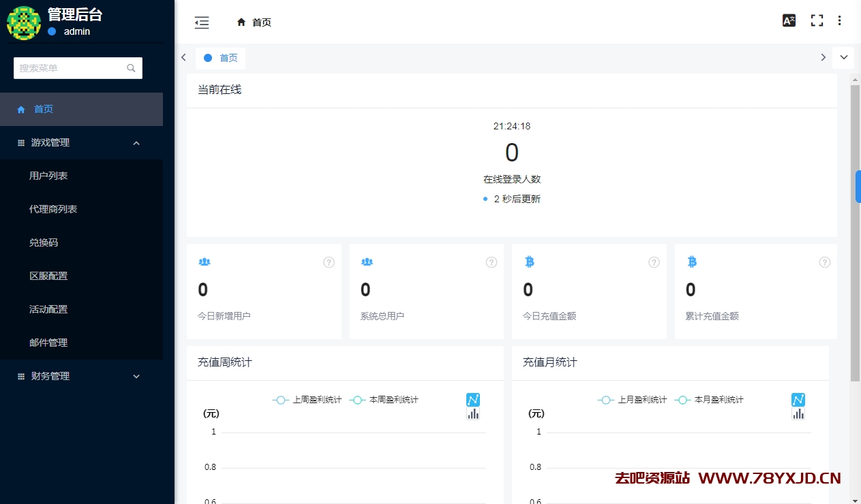
Task: Switch 充值周统计 chart to bar view
Action: pyautogui.click(x=473, y=413)
